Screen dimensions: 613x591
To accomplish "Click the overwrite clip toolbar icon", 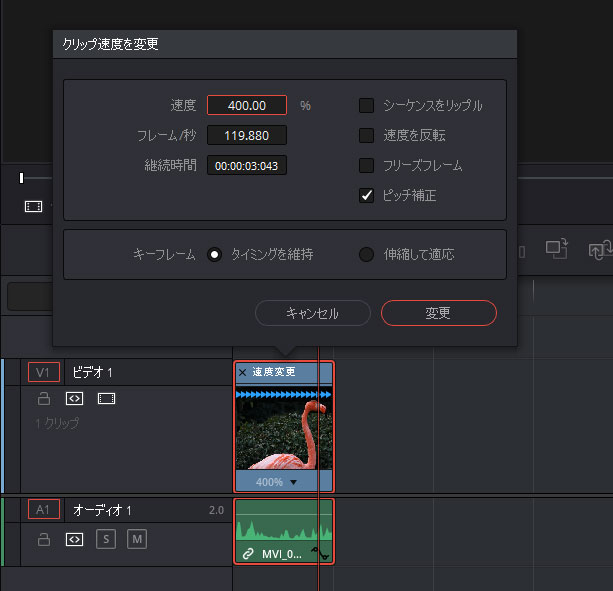I will tap(556, 249).
